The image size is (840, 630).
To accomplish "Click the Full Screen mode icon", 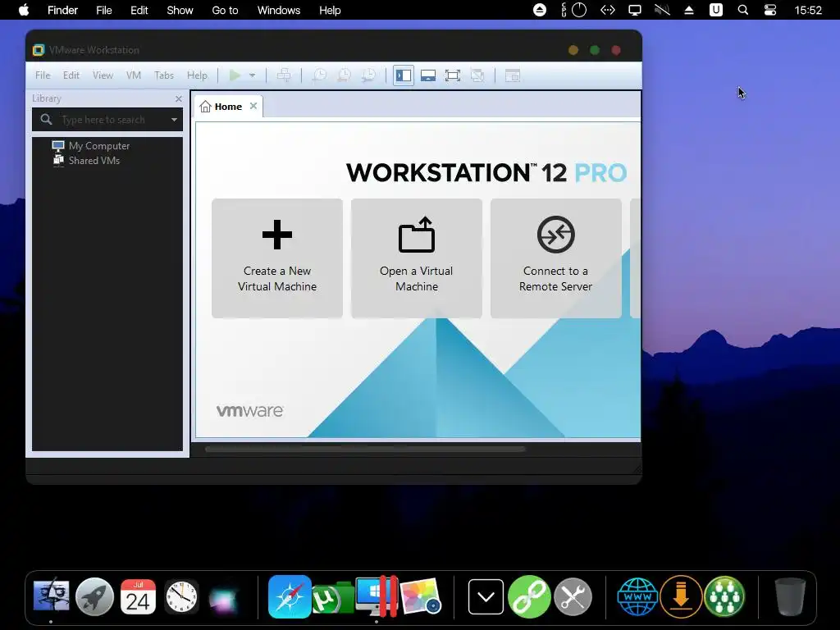I will [x=453, y=75].
